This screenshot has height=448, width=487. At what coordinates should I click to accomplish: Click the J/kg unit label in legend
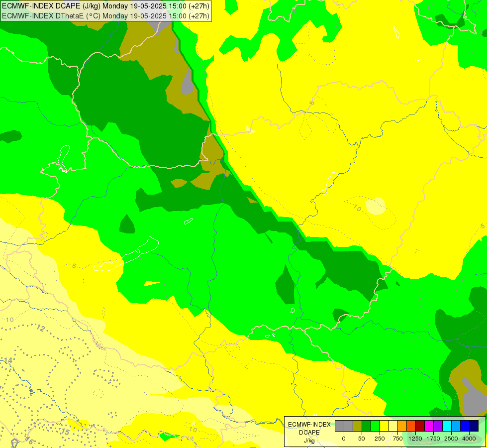309,441
